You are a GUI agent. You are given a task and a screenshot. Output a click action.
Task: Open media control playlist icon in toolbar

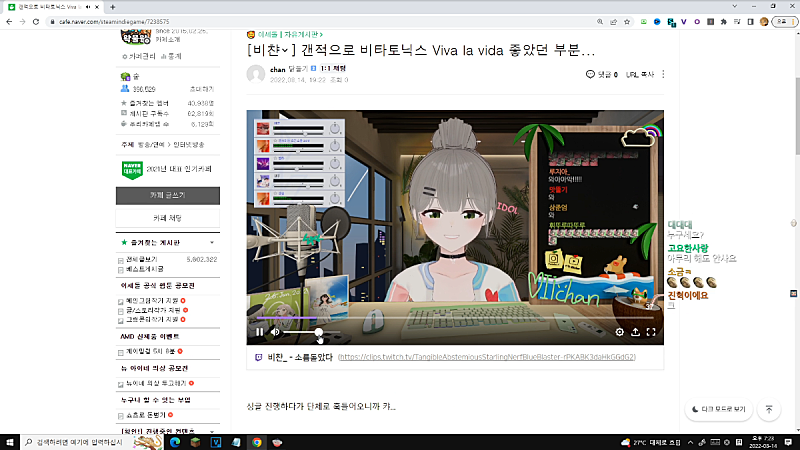click(737, 22)
